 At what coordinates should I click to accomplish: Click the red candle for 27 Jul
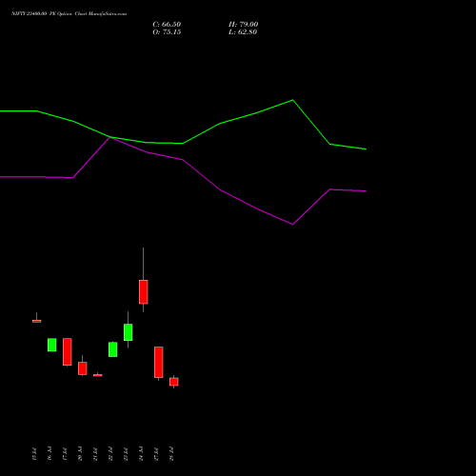pos(159,362)
